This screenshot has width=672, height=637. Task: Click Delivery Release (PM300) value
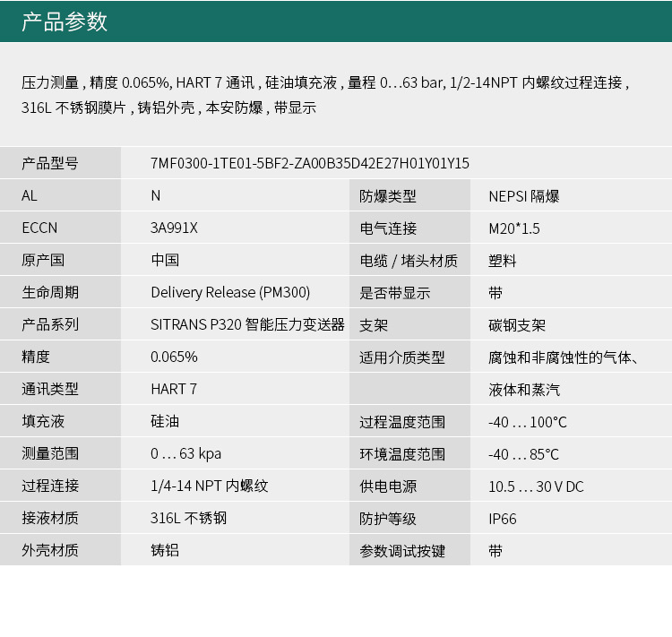pyautogui.click(x=230, y=292)
